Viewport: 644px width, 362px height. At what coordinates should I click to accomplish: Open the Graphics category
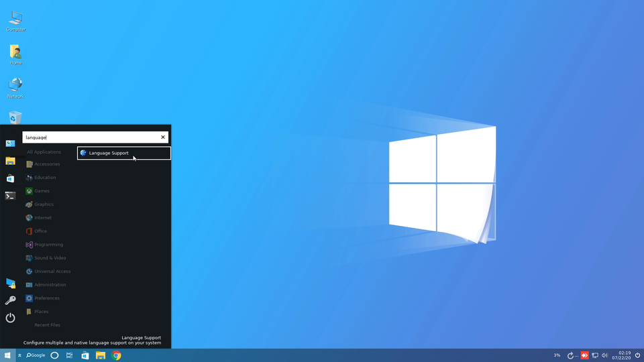[x=40, y=204]
